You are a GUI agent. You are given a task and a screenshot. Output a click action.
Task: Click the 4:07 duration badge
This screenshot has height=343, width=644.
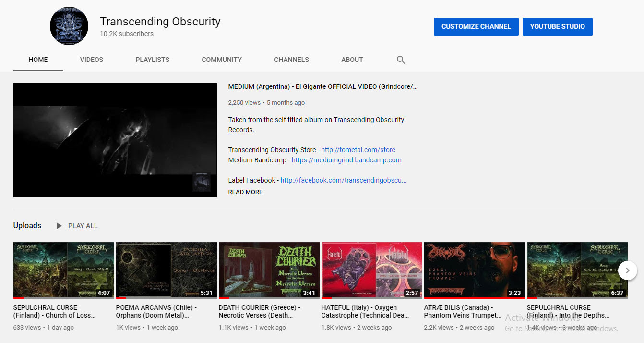click(104, 293)
